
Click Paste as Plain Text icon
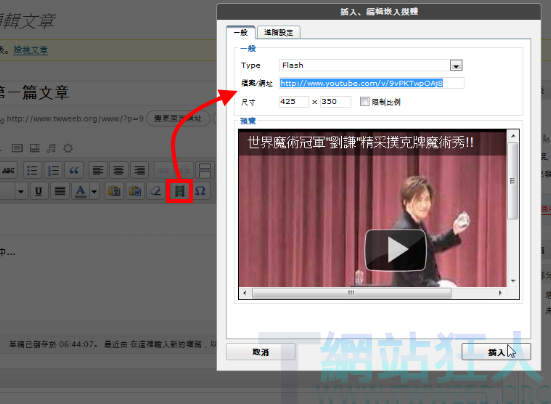[114, 191]
